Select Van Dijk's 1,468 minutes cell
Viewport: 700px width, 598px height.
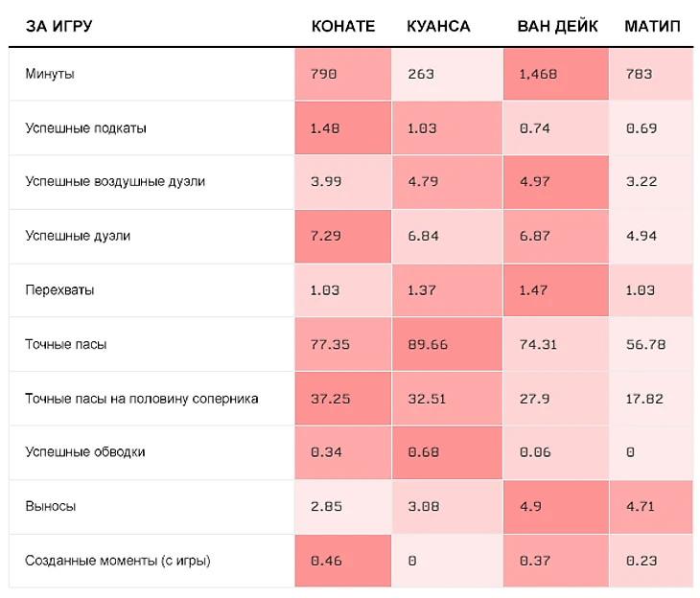click(x=556, y=74)
